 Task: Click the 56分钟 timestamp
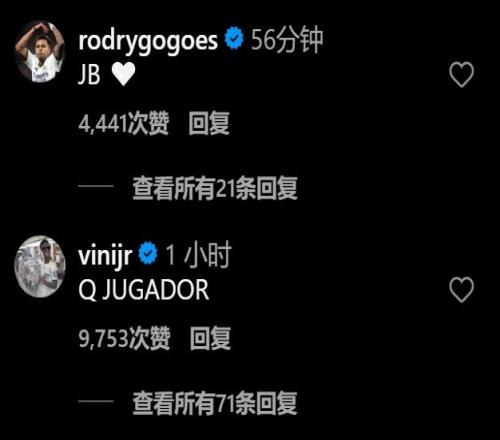(287, 40)
